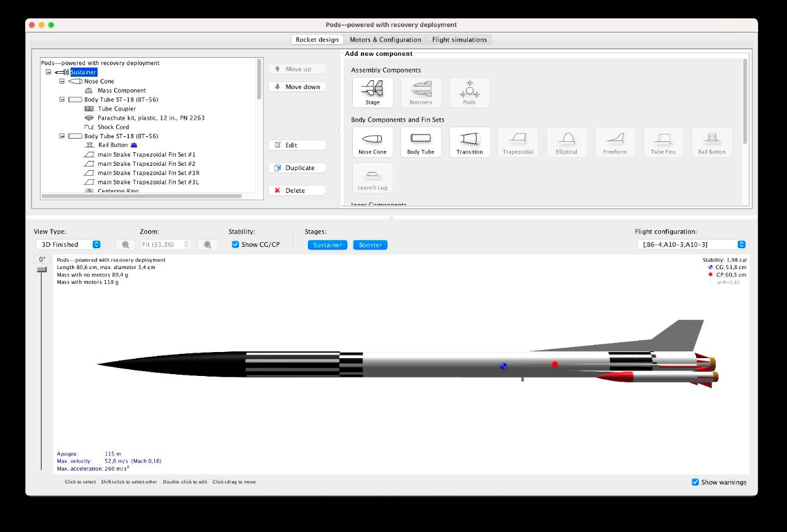Image resolution: width=787 pixels, height=532 pixels.
Task: Open the Motors & Configuration tab
Action: click(x=386, y=39)
